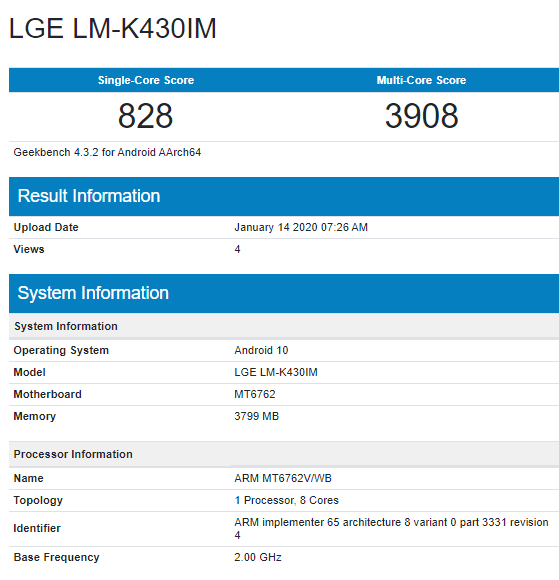The image size is (559, 580).
Task: Select the Operating System label
Action: pyautogui.click(x=61, y=350)
